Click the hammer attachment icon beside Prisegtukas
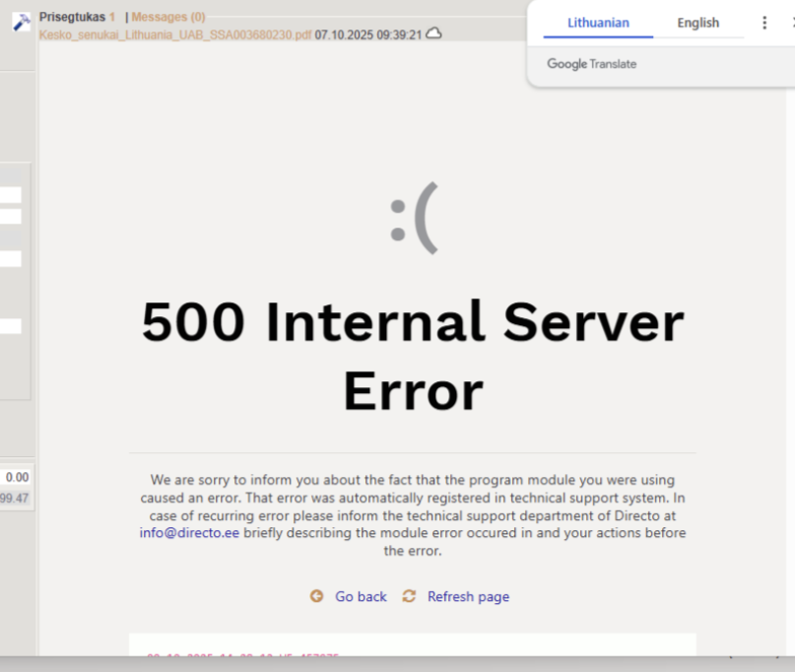 [21, 22]
